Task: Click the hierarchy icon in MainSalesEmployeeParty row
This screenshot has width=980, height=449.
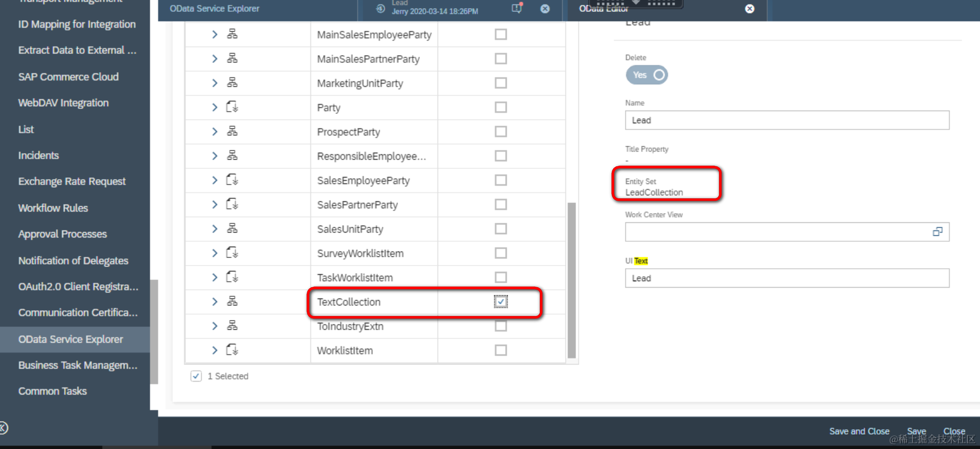Action: (x=232, y=34)
